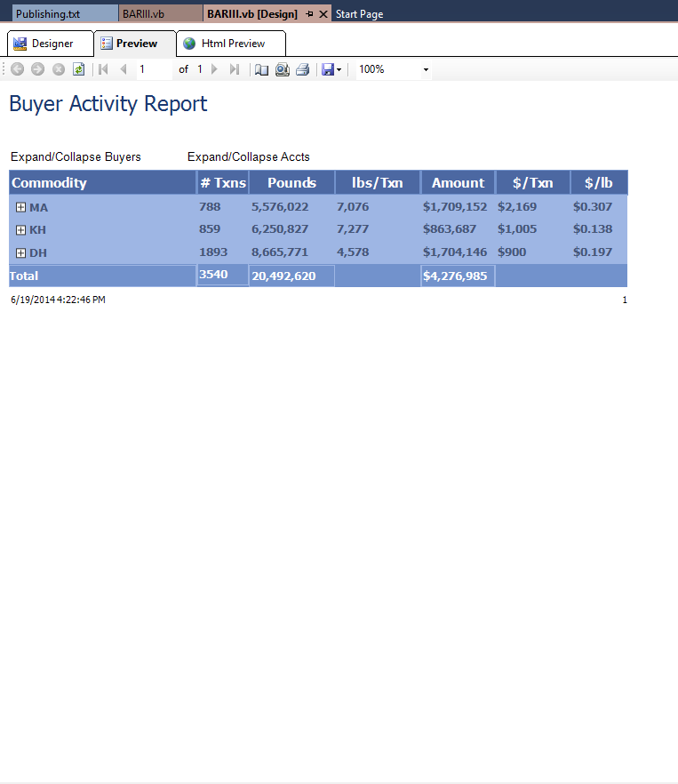Click the $0.138 per pound cell

coord(593,229)
